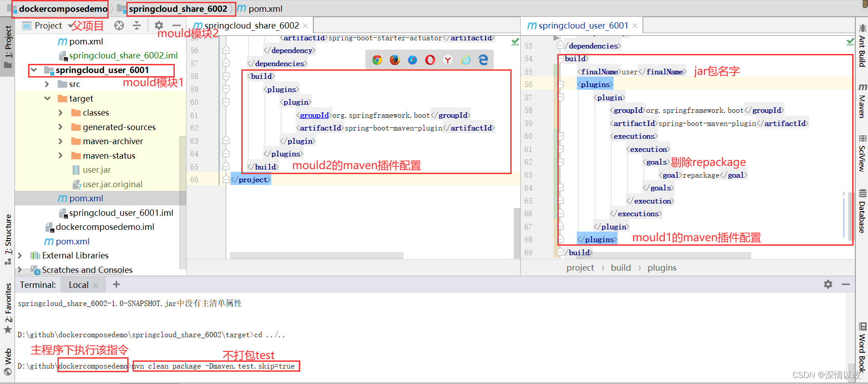Screen dimensions: 868x384
Task: Click the locate/scroll from source icon
Action: point(119,25)
